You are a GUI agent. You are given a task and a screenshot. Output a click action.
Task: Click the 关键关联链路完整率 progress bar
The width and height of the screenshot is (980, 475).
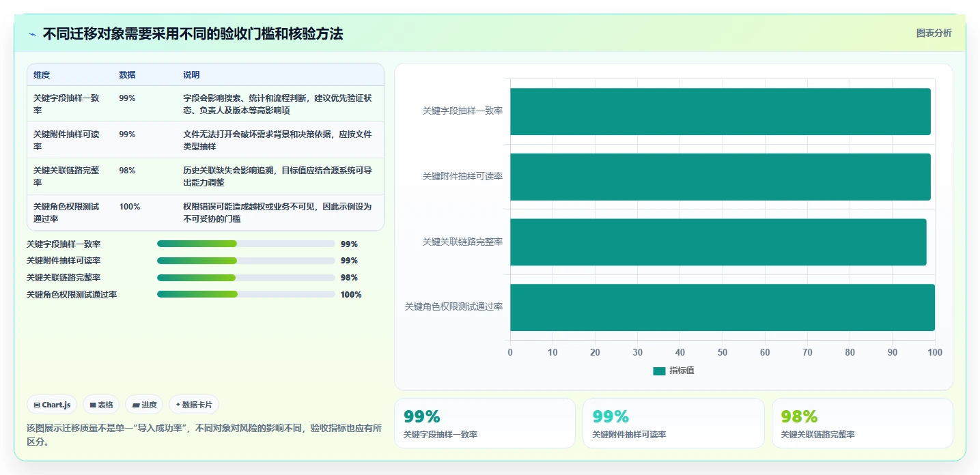[246, 278]
